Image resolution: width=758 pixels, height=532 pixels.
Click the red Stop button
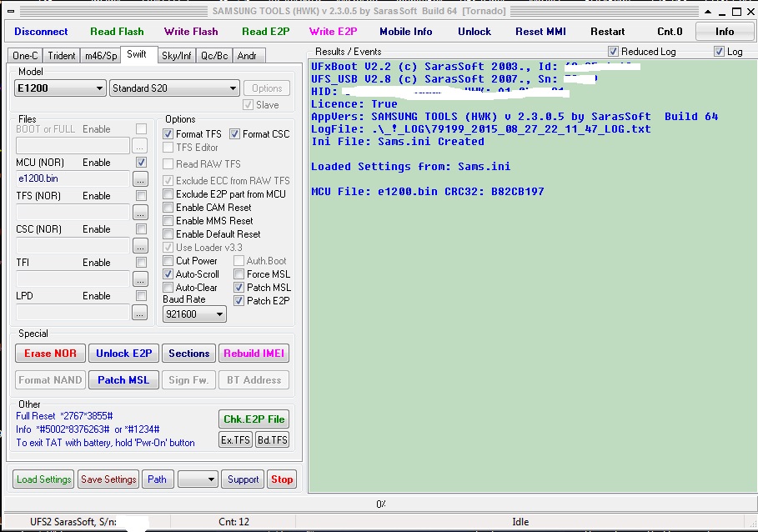pos(282,479)
